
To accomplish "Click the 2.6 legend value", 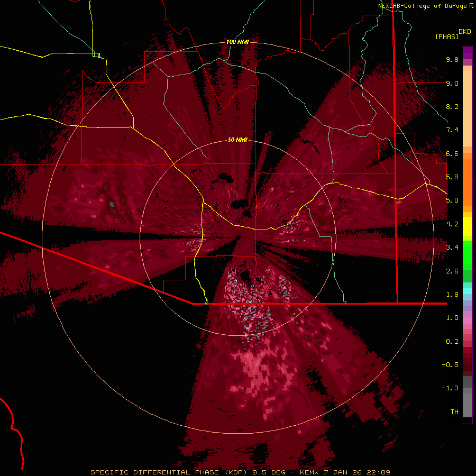I will [452, 271].
